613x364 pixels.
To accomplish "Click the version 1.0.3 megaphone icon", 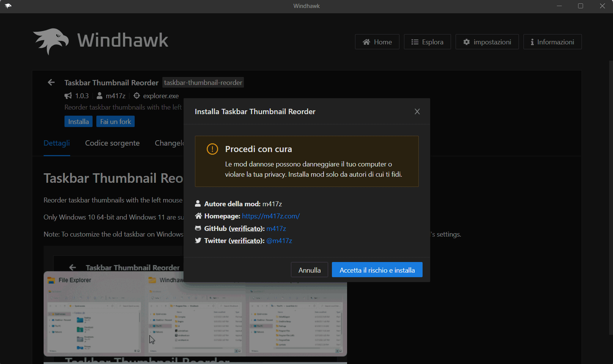I will [68, 96].
